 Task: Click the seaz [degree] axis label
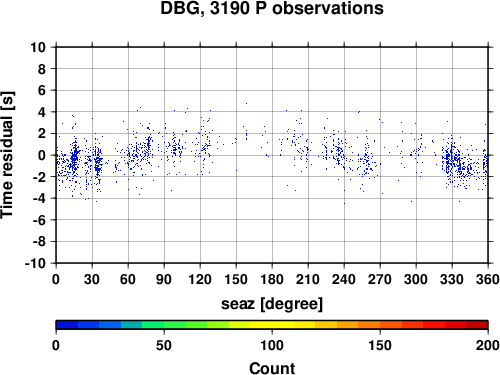tap(272, 304)
